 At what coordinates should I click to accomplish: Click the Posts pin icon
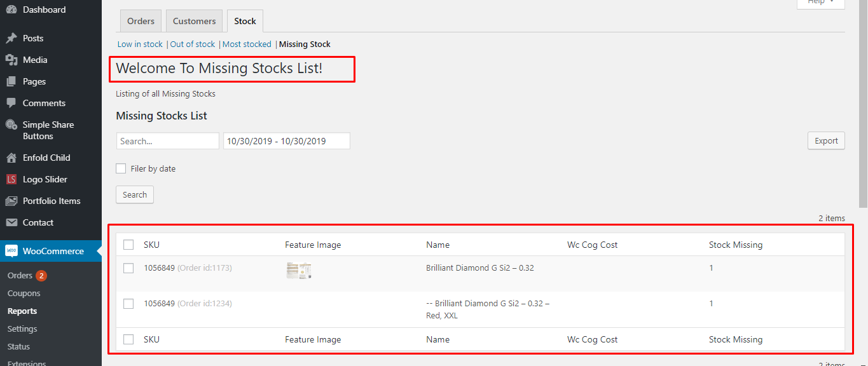point(11,38)
